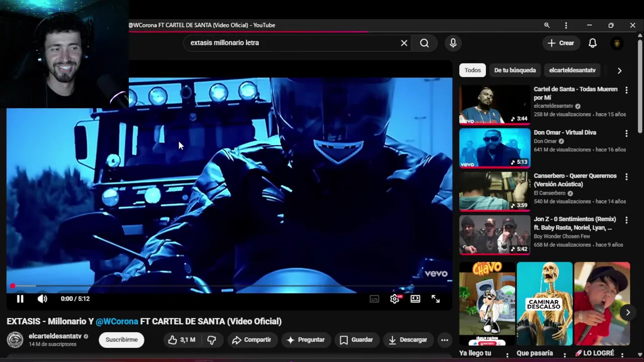This screenshot has width=644, height=362.
Task: Click El Canserbero channel name
Action: [x=549, y=193]
